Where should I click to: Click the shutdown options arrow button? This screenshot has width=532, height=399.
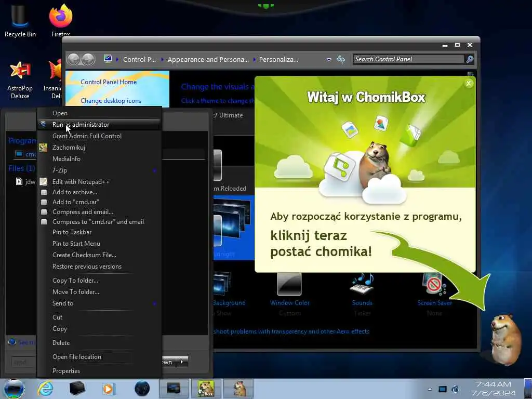(x=182, y=362)
